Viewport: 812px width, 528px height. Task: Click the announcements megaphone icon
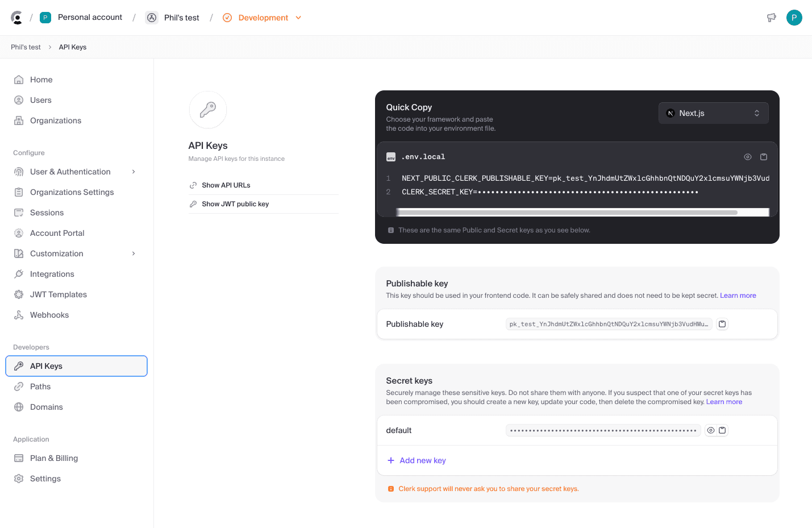point(771,18)
